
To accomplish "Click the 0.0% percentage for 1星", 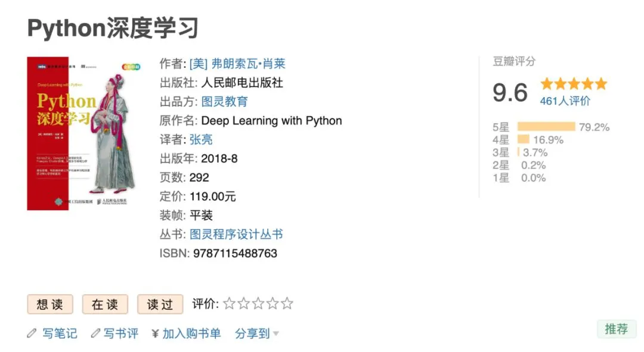I will [534, 178].
